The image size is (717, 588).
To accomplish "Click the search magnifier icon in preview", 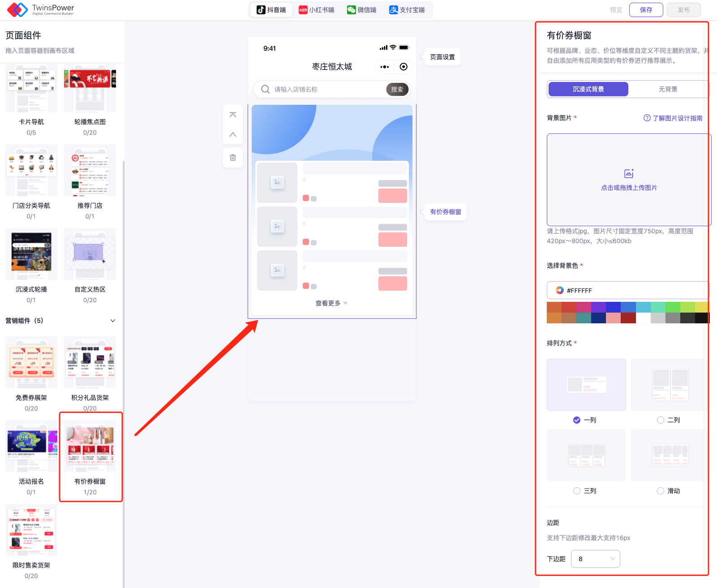I will [266, 89].
